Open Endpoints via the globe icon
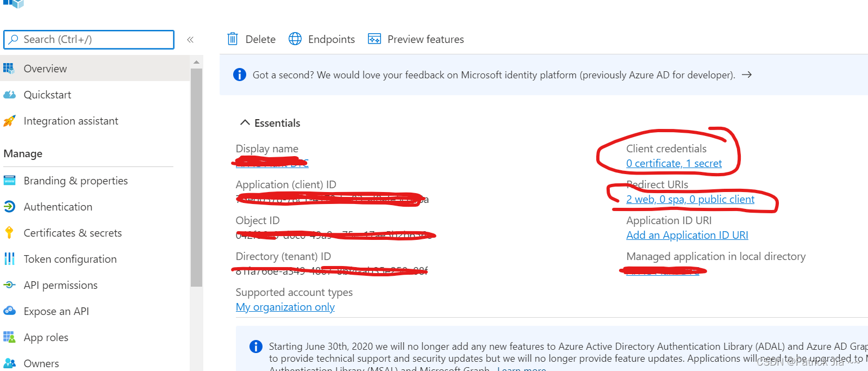Viewport: 868px width, 371px height. (295, 39)
